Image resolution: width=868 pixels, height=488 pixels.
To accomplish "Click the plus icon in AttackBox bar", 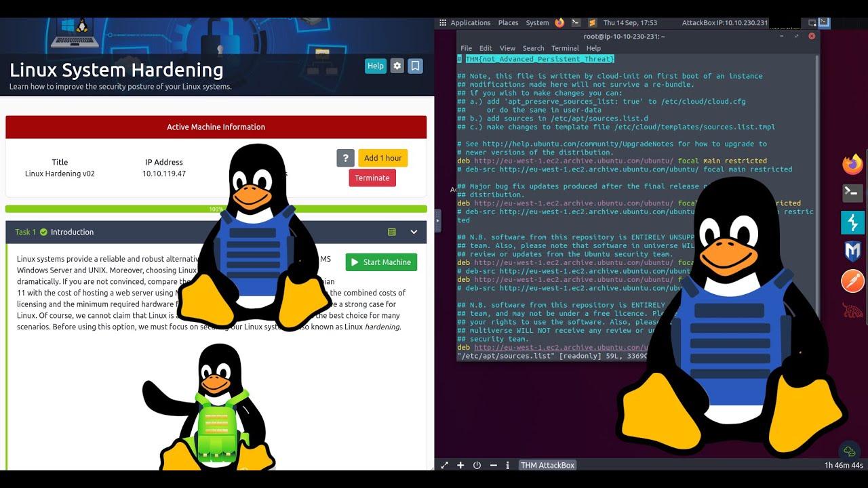I will tap(460, 465).
